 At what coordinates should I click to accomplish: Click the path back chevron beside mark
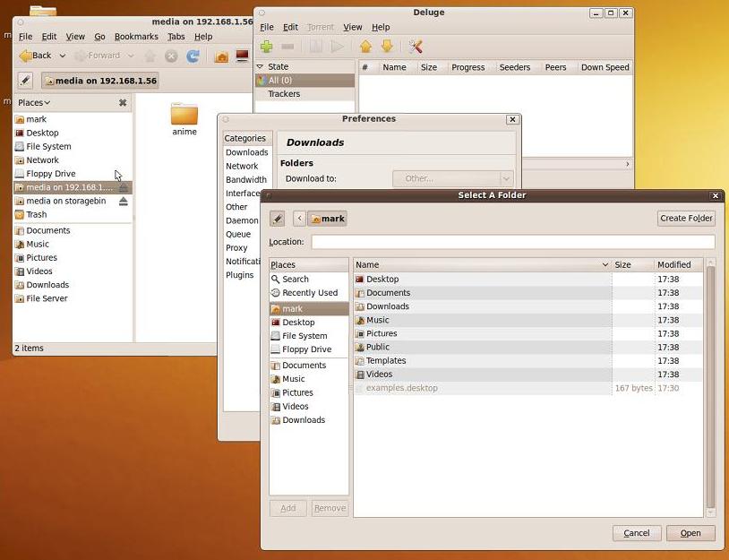pyautogui.click(x=299, y=219)
